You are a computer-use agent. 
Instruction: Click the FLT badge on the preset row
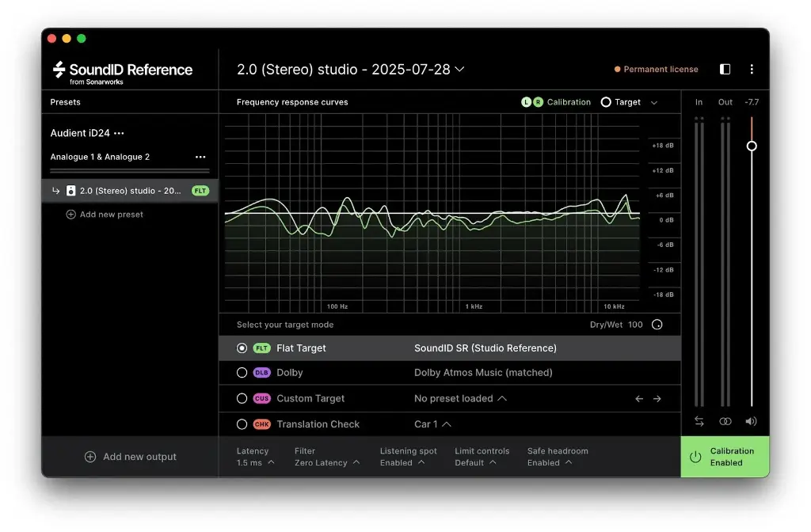point(200,191)
